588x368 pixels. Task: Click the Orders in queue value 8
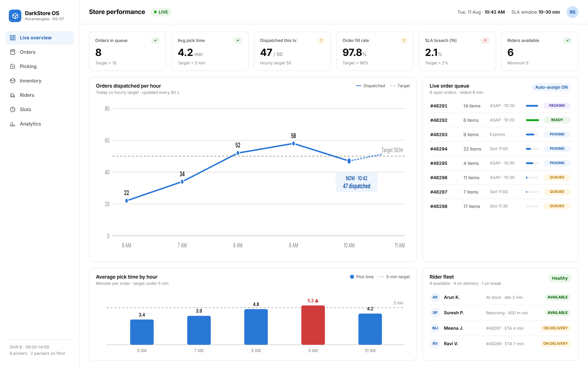pos(98,52)
